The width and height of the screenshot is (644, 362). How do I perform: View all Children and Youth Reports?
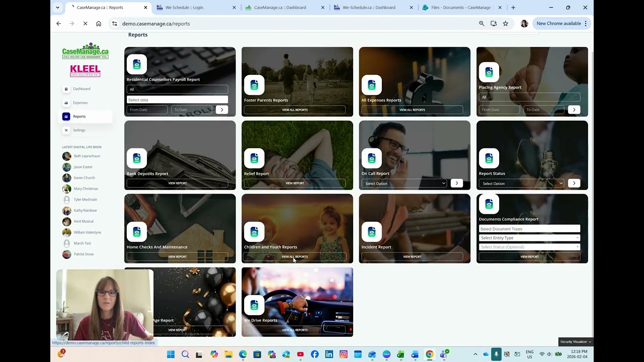pyautogui.click(x=295, y=256)
